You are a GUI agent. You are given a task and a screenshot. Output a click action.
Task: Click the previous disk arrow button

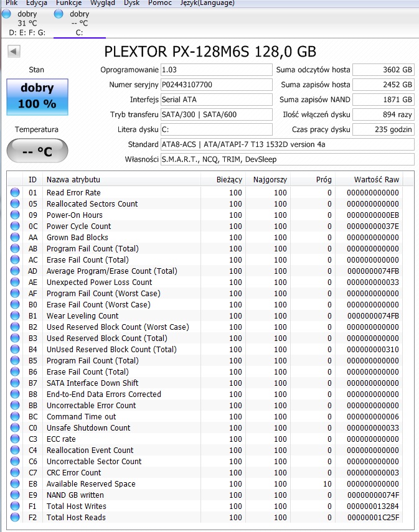pos(14,52)
